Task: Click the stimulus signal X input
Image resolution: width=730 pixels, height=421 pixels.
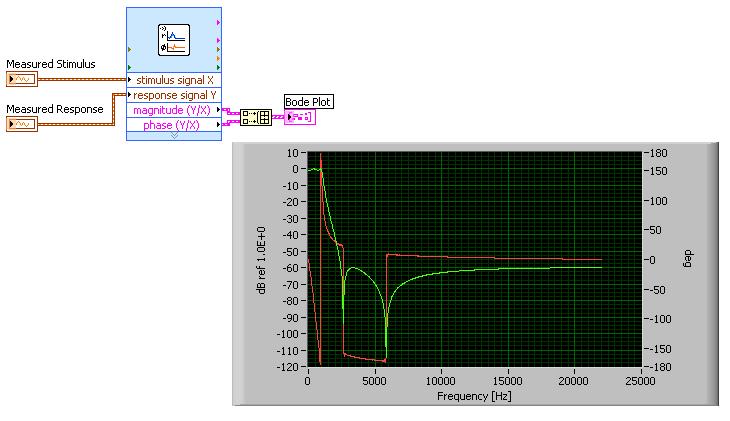Action: (x=175, y=80)
